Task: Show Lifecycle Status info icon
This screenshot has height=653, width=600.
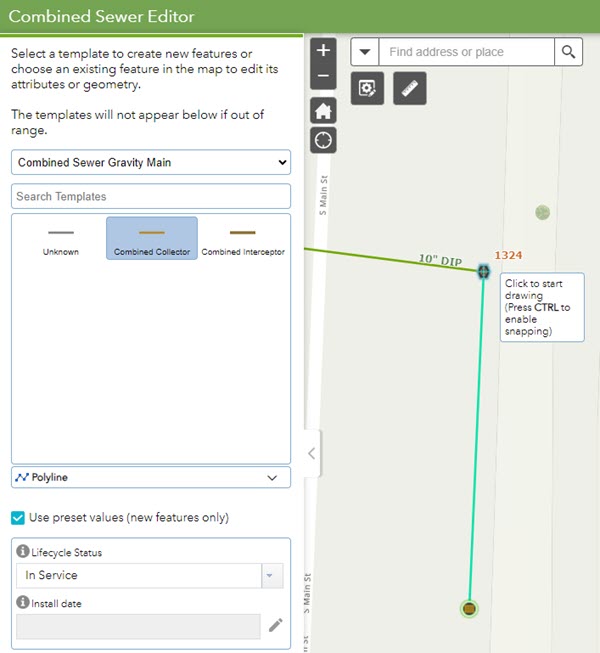Action: click(22, 551)
